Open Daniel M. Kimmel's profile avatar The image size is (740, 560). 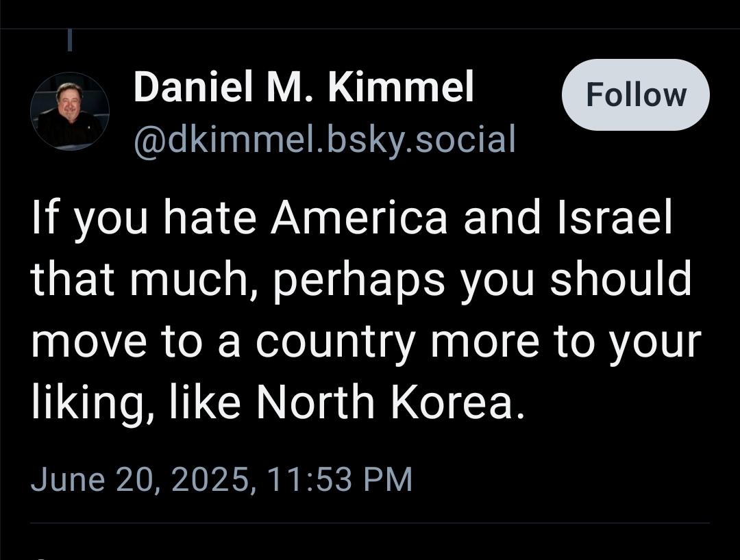click(x=69, y=111)
